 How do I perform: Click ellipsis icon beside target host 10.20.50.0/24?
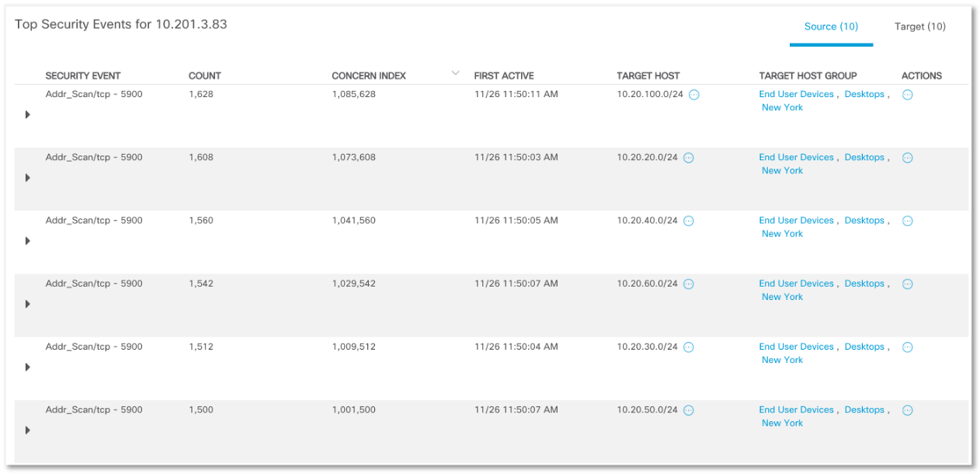coord(688,410)
